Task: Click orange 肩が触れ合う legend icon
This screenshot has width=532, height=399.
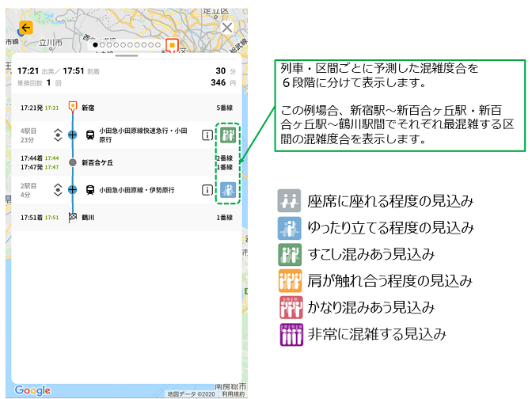Action: (x=290, y=281)
